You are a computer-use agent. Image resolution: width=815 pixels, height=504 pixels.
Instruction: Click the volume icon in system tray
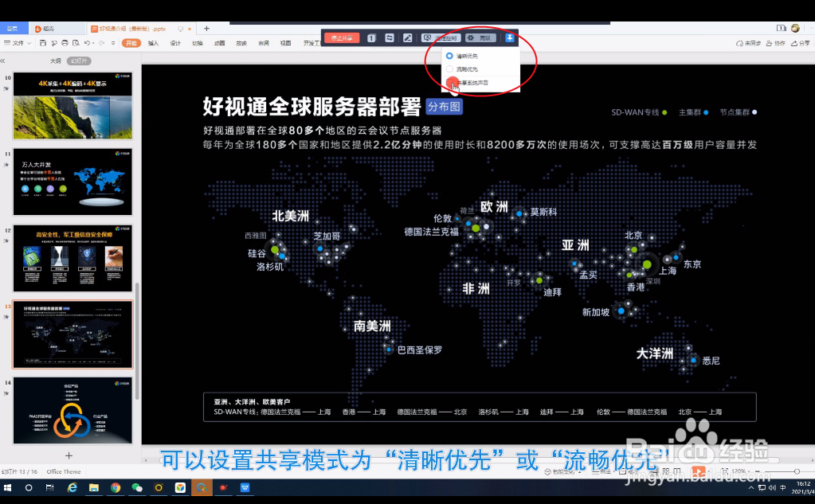[772, 487]
